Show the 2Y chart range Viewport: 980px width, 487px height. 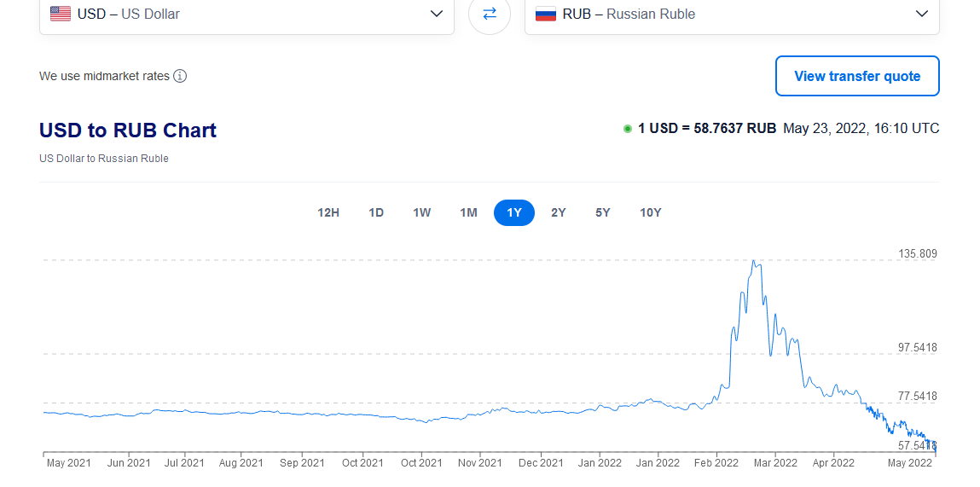[x=559, y=212]
